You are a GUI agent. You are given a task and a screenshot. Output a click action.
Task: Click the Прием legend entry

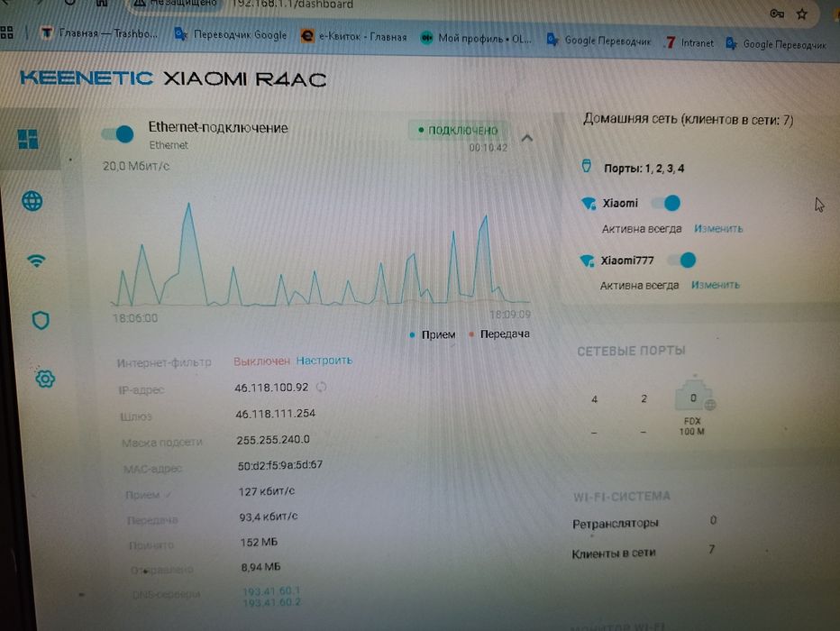coord(433,334)
